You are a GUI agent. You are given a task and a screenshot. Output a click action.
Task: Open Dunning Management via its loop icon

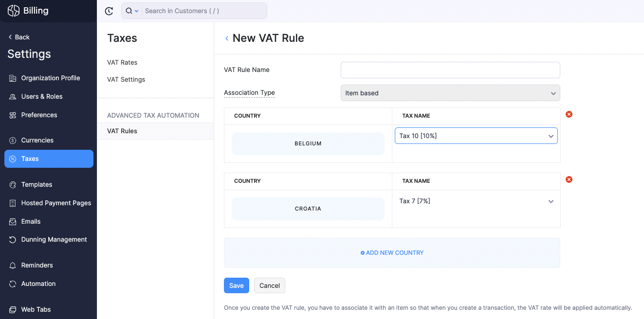[12, 239]
